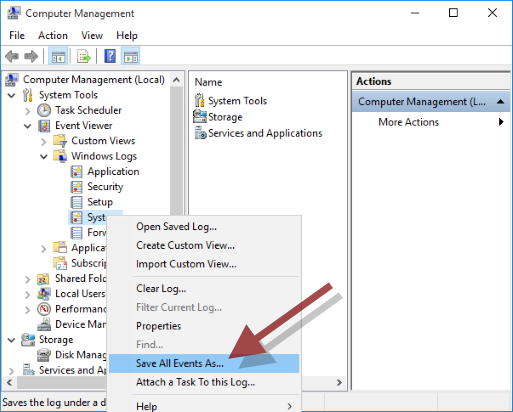This screenshot has width=513, height=412.
Task: Select the Setup log tree item
Action: click(x=100, y=202)
